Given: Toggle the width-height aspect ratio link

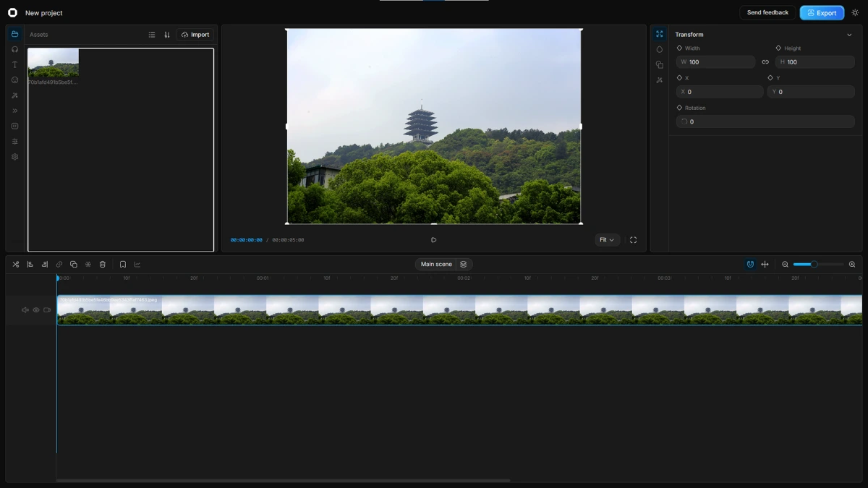Looking at the screenshot, I should click(x=765, y=62).
